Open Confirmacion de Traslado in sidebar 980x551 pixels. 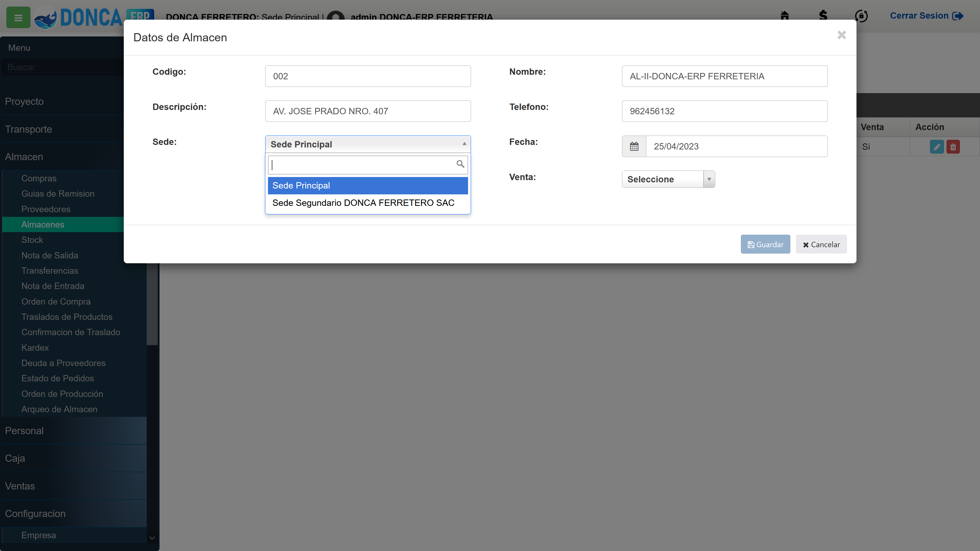71,332
